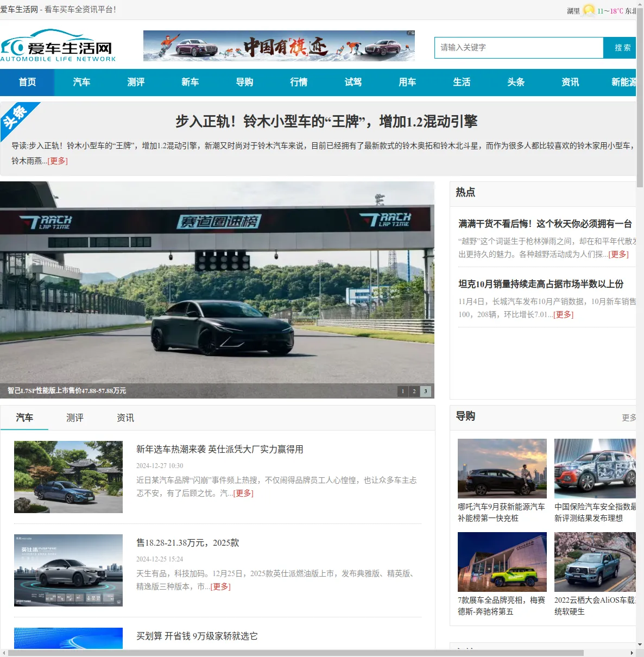Open the 哪吒汽车9月 guide thumbnail
Viewport: 644px width, 657px height.
502,469
